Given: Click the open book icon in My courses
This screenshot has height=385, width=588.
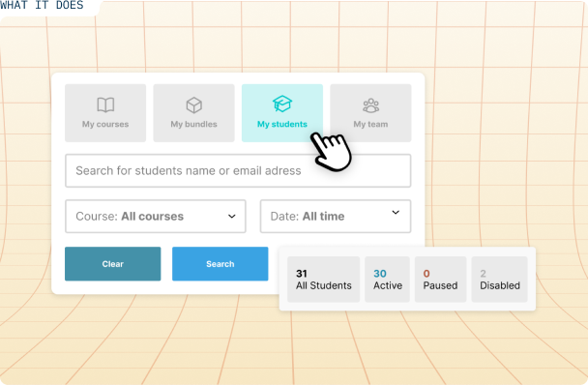Looking at the screenshot, I should pos(105,104).
